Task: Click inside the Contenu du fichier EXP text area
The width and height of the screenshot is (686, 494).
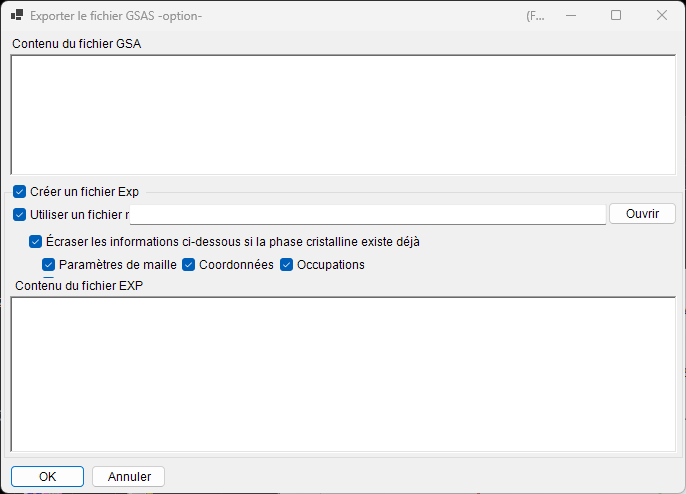Action: [x=343, y=375]
